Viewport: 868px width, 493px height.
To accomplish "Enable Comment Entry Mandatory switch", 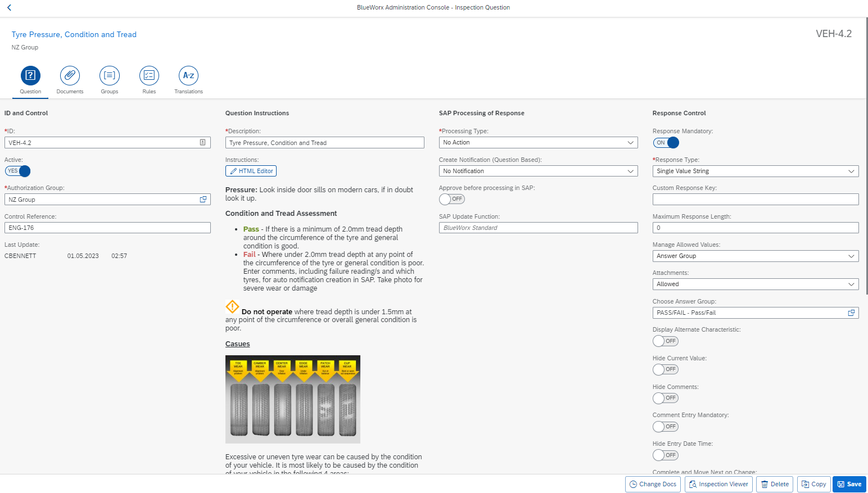I will [x=666, y=427].
